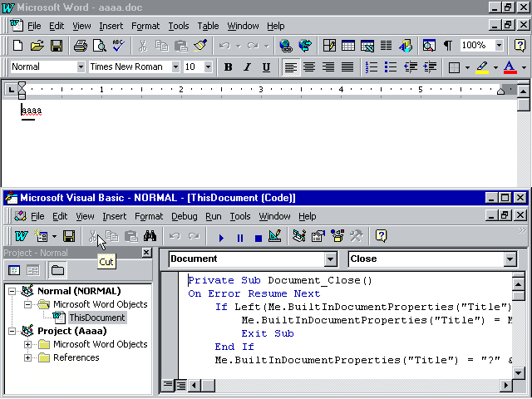
Task: Open Tables and Borders in Word toolbar
Action: click(329, 46)
